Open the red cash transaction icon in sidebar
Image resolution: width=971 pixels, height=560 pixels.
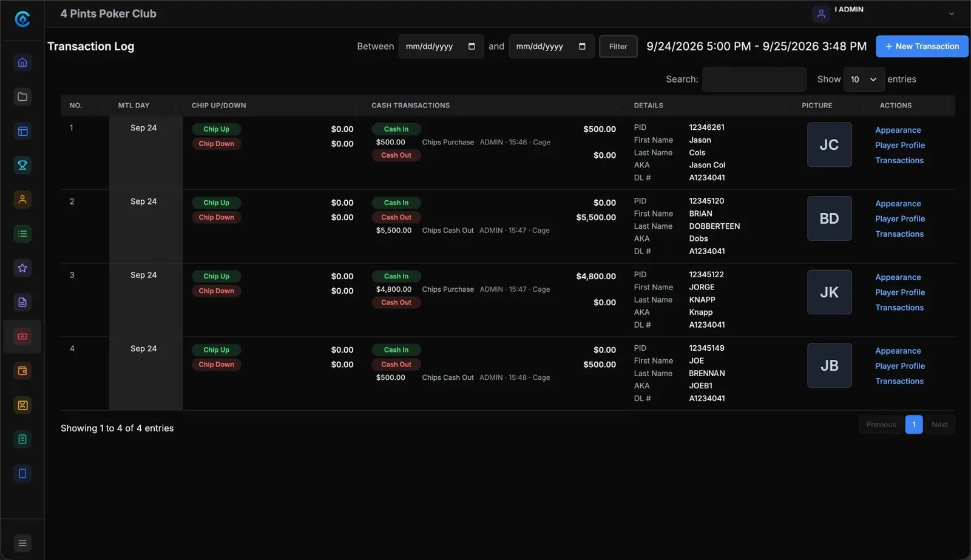click(x=22, y=336)
